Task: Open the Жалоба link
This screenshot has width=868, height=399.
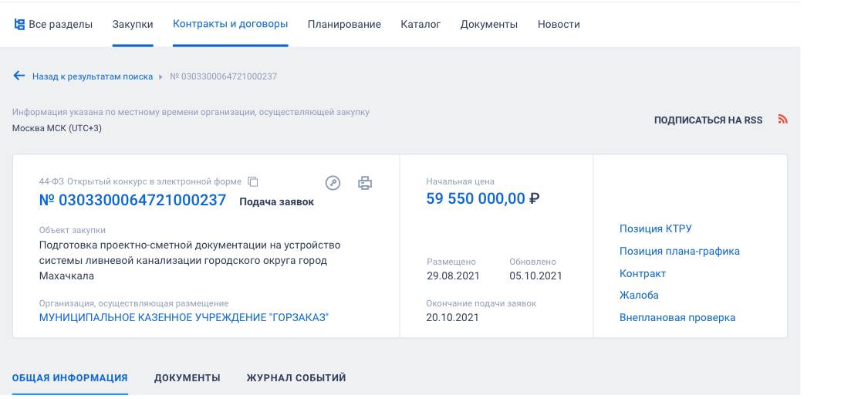Action: (x=639, y=295)
